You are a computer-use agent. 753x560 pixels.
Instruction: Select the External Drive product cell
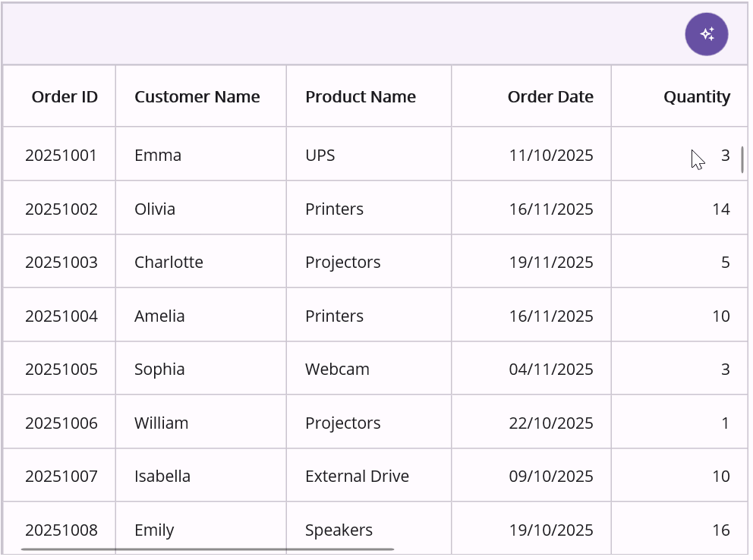pyautogui.click(x=357, y=477)
